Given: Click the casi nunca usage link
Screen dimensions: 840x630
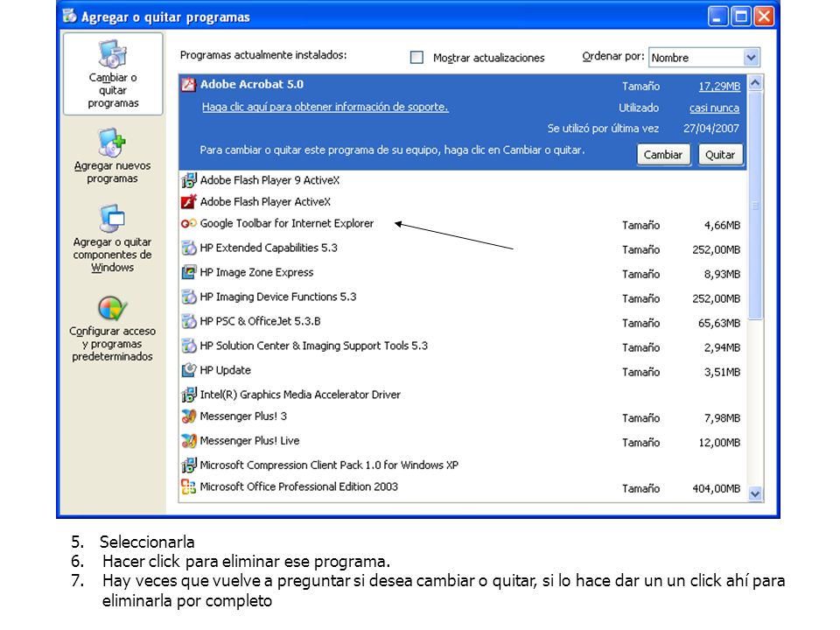Looking at the screenshot, I should point(714,108).
